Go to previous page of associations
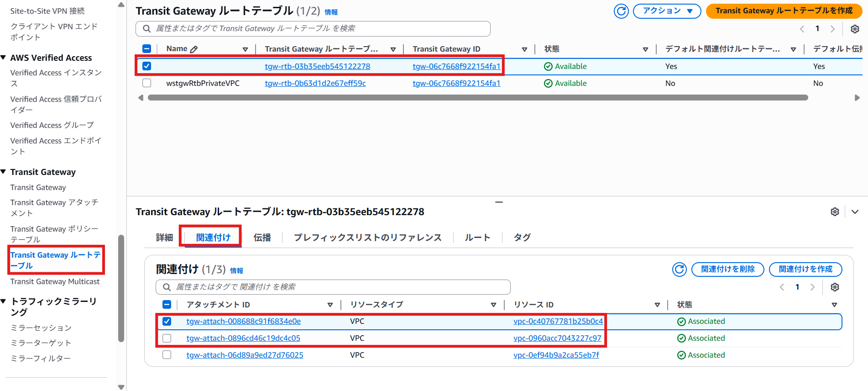This screenshot has height=391, width=868. click(x=782, y=287)
